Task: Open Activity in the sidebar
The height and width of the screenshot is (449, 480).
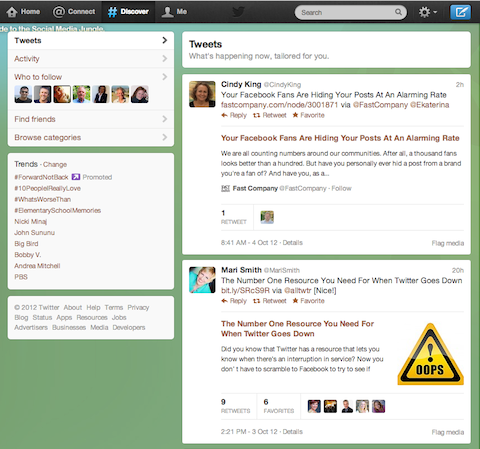Action: coord(91,59)
